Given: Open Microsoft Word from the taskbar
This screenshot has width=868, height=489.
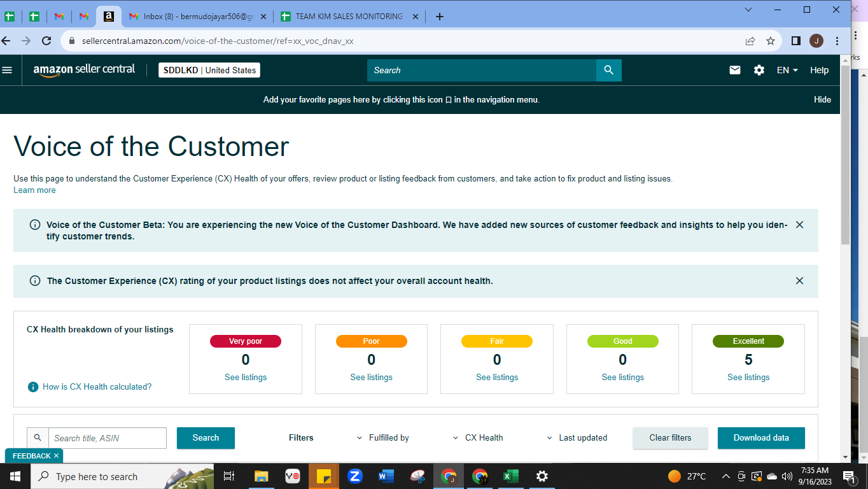Looking at the screenshot, I should point(386,476).
